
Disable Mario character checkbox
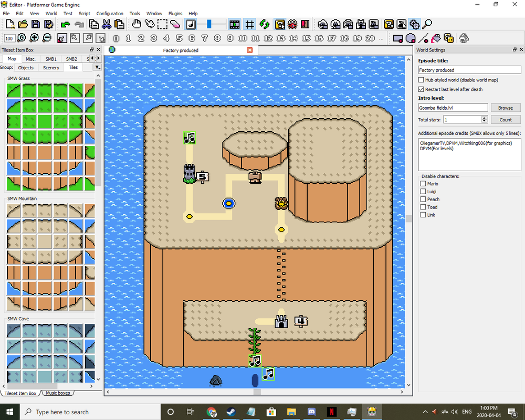pyautogui.click(x=423, y=184)
